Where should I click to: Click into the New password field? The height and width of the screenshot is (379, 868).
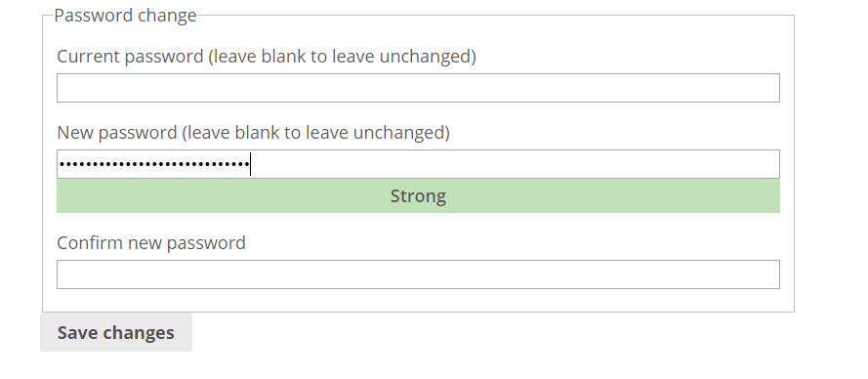pos(418,164)
